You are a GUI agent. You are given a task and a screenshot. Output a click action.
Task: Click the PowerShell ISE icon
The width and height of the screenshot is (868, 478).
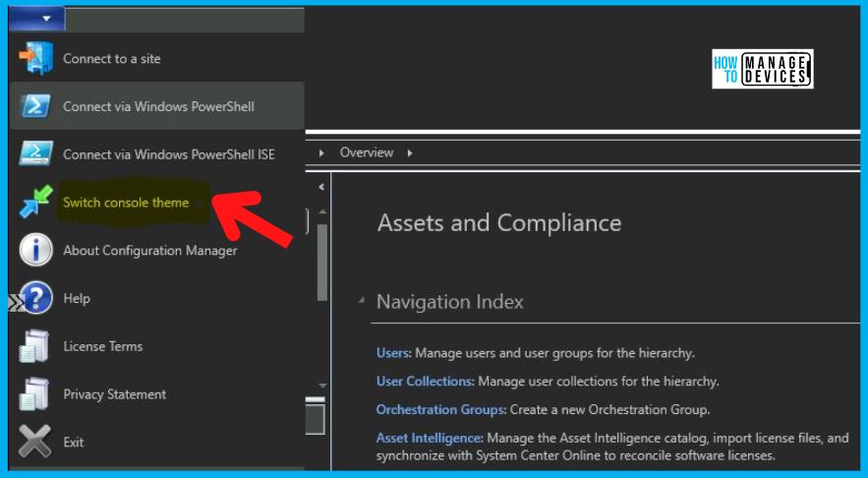pos(36,153)
